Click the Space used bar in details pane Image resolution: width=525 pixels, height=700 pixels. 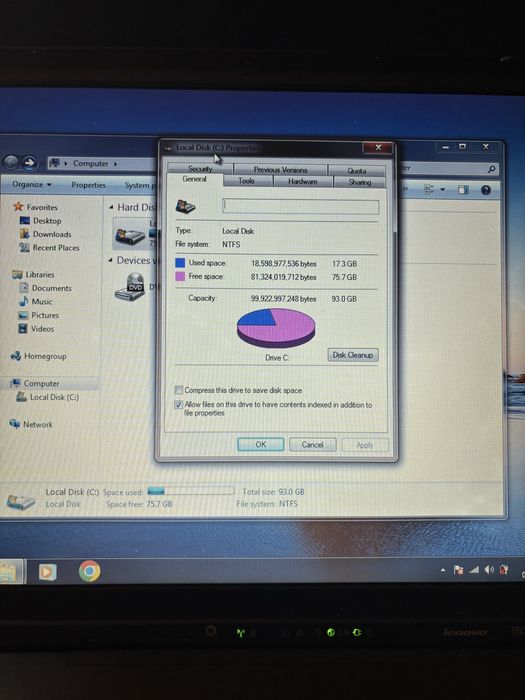pos(191,491)
